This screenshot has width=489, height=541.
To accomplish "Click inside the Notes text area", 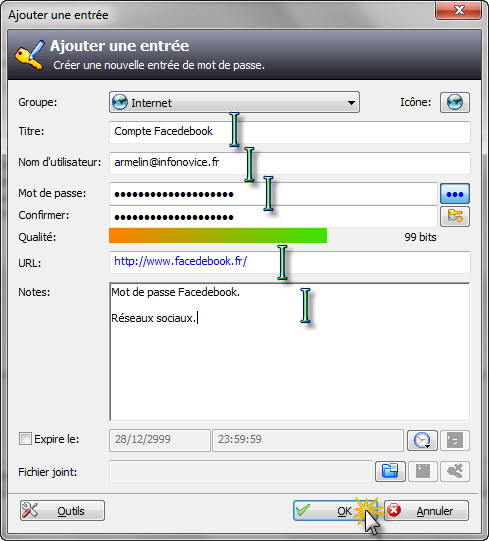I will pos(290,351).
